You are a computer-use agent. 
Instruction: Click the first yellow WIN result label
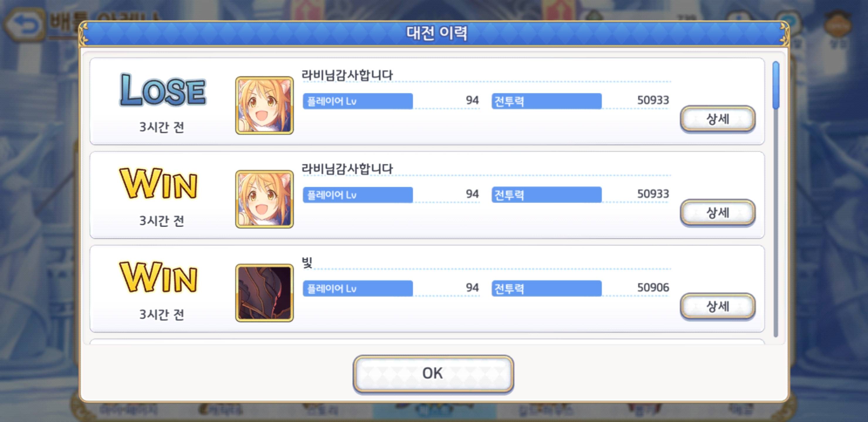coord(158,183)
